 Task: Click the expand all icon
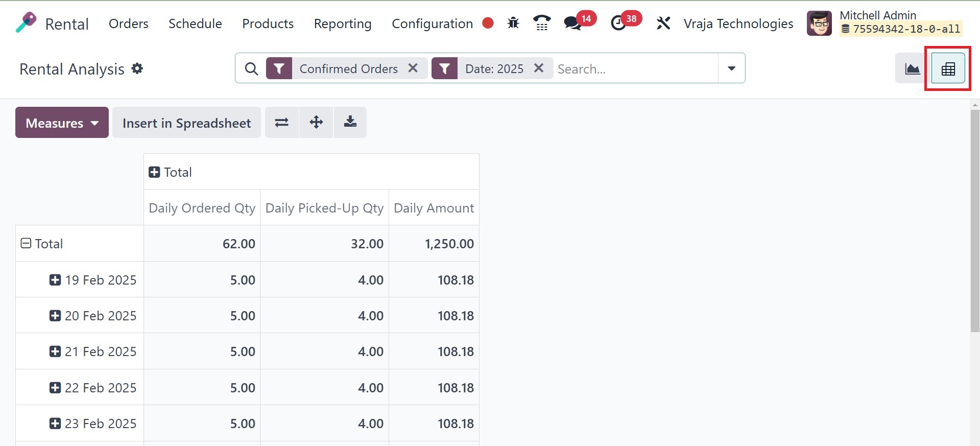click(x=316, y=123)
